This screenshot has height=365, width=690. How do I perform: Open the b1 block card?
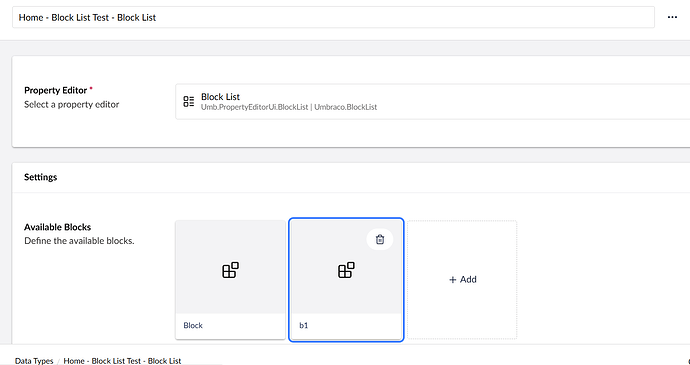point(346,280)
